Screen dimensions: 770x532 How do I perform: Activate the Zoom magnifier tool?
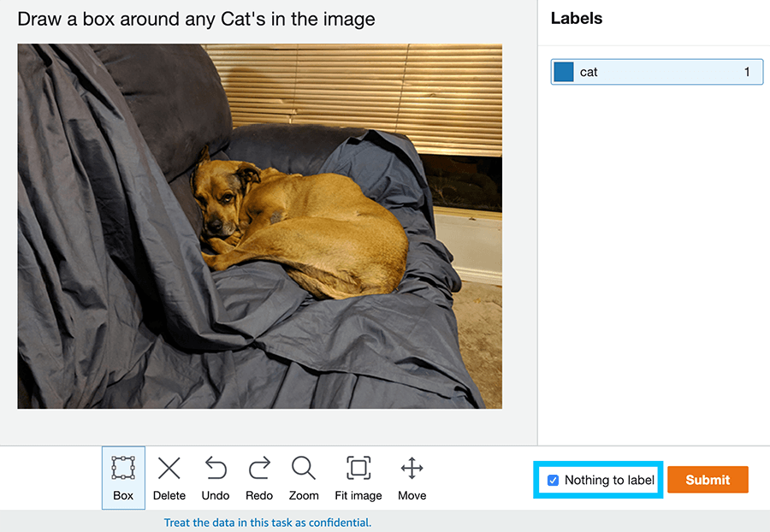click(304, 477)
